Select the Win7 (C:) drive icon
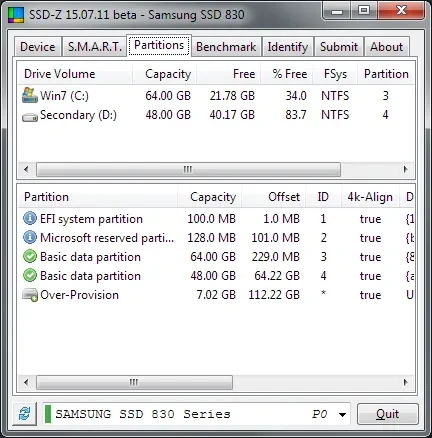432x438 pixels. coord(30,95)
